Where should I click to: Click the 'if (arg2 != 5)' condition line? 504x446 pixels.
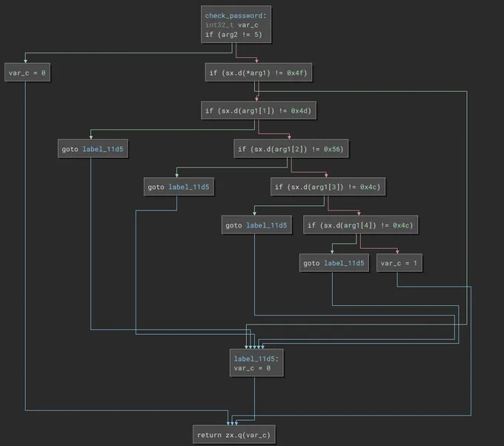233,34
